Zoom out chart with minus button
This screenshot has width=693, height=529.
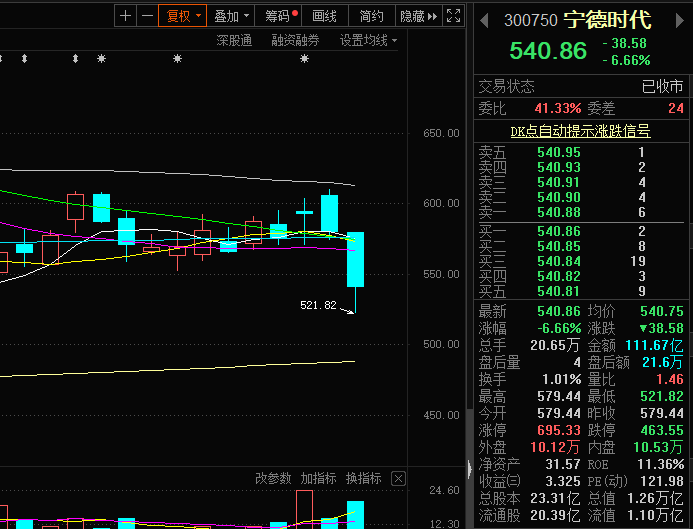coord(148,16)
